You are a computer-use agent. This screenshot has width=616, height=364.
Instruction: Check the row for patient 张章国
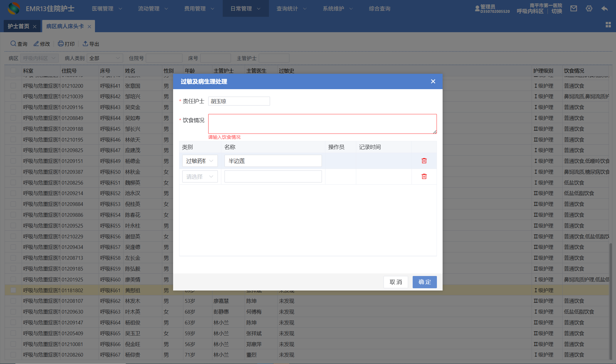coord(13,86)
